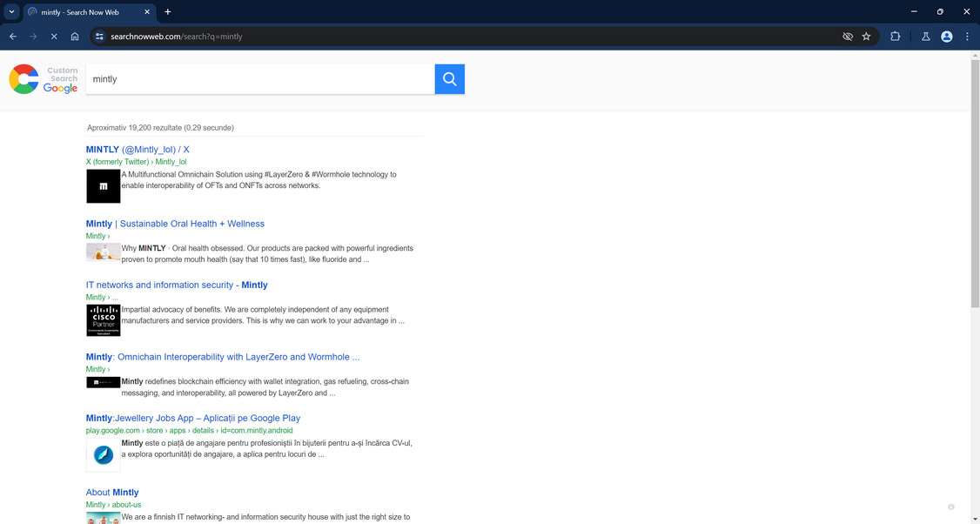Open Chrome experiments via the flask icon

925,36
